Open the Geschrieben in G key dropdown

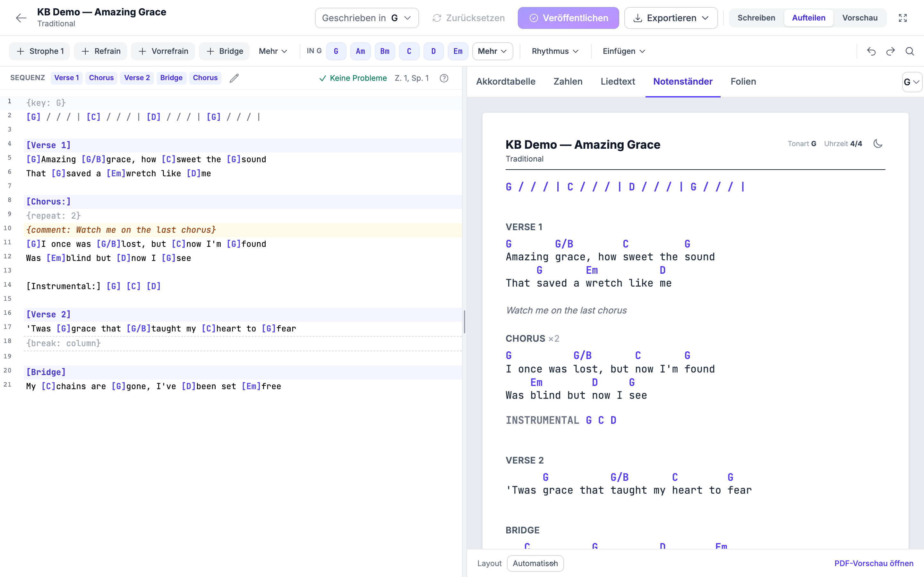click(x=366, y=18)
